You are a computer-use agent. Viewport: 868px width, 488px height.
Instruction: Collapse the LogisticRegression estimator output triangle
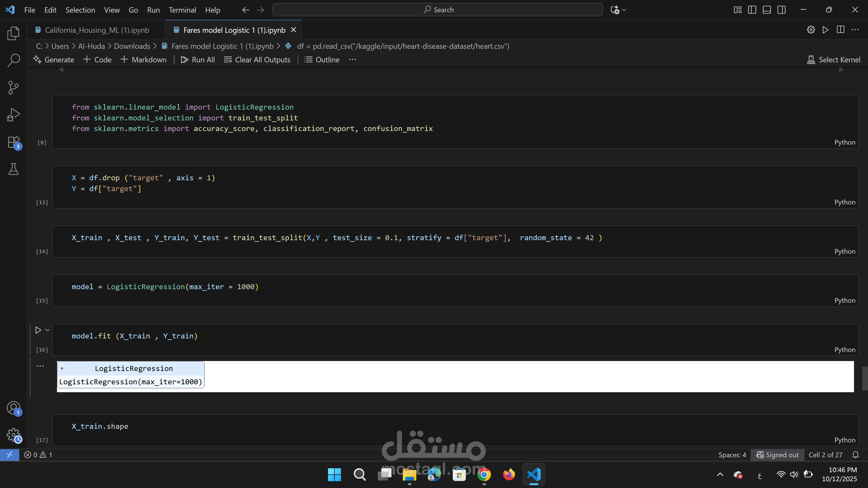[x=62, y=369]
